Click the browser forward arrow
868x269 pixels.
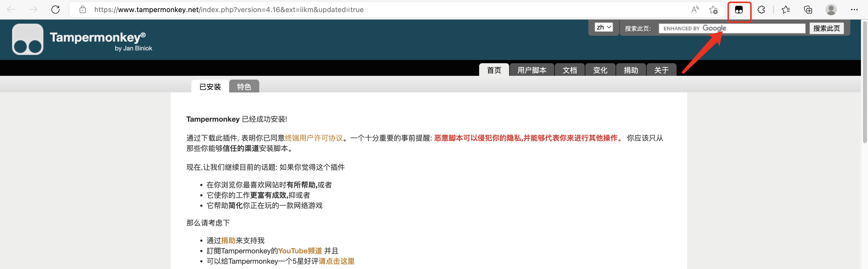pos(33,9)
